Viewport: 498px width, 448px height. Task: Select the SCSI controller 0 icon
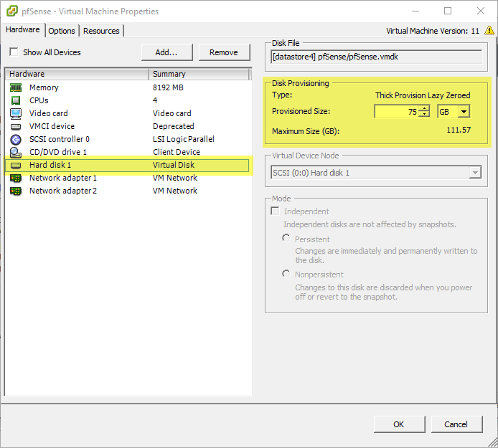pos(16,139)
